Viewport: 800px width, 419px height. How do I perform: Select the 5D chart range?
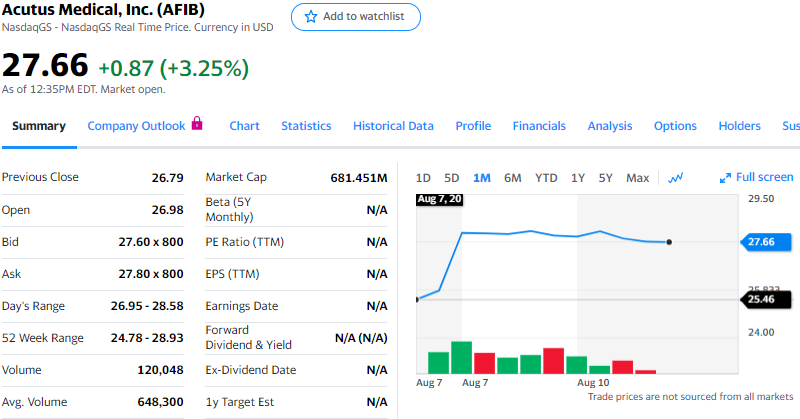tap(452, 178)
